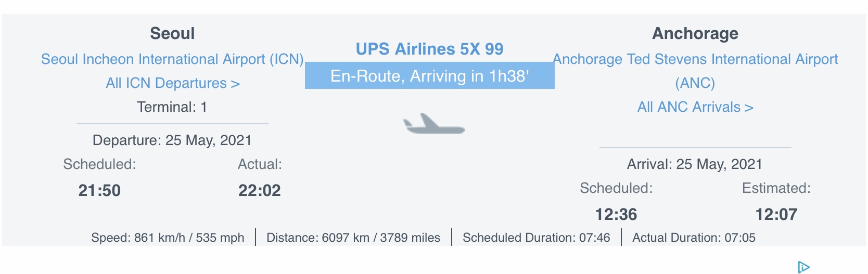Screen dimensions: 868x274
Task: Click the Departure: 25 May, 2021 date
Action: point(172,140)
